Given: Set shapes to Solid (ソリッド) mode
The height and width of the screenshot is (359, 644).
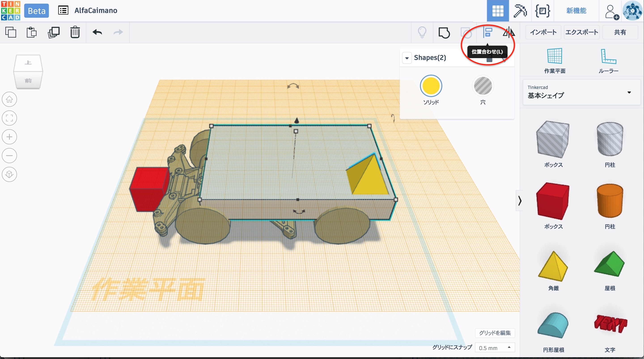Looking at the screenshot, I should pos(431,86).
